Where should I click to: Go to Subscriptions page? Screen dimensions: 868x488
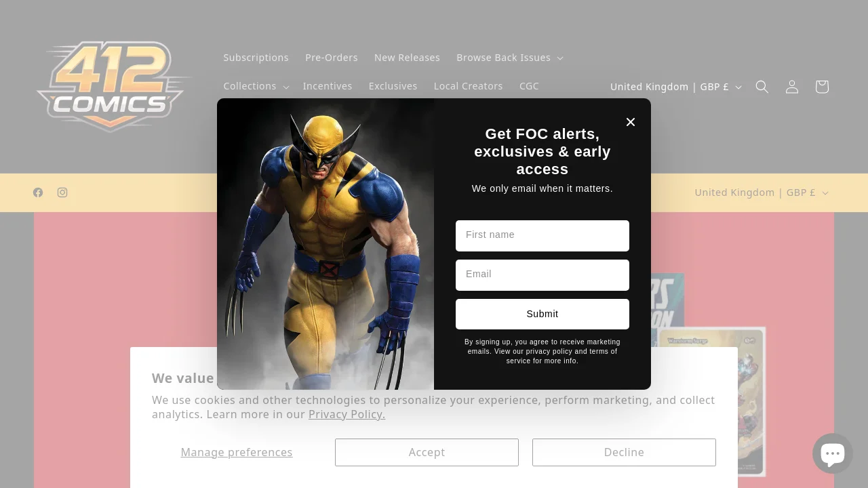256,58
